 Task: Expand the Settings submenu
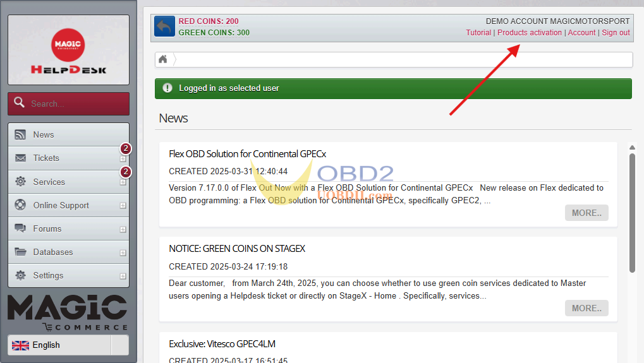123,276
